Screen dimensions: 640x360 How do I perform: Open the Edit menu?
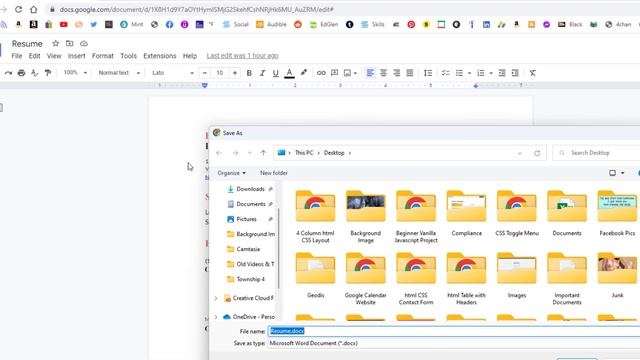click(x=34, y=56)
